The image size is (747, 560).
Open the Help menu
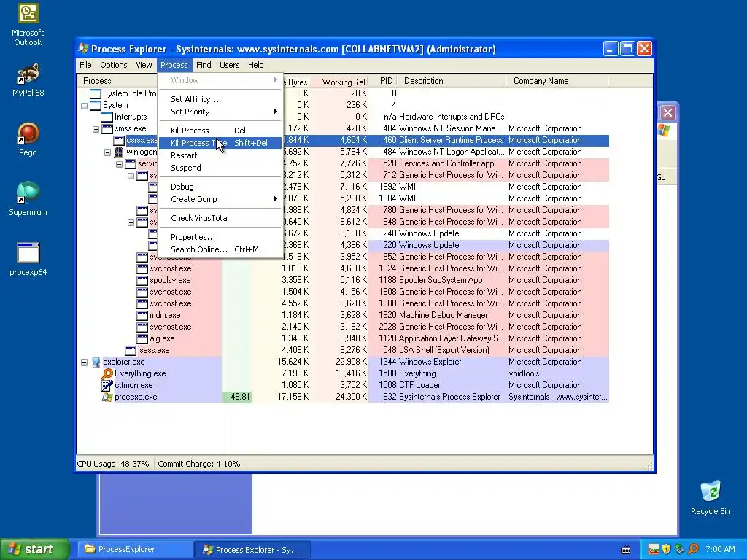coord(256,65)
